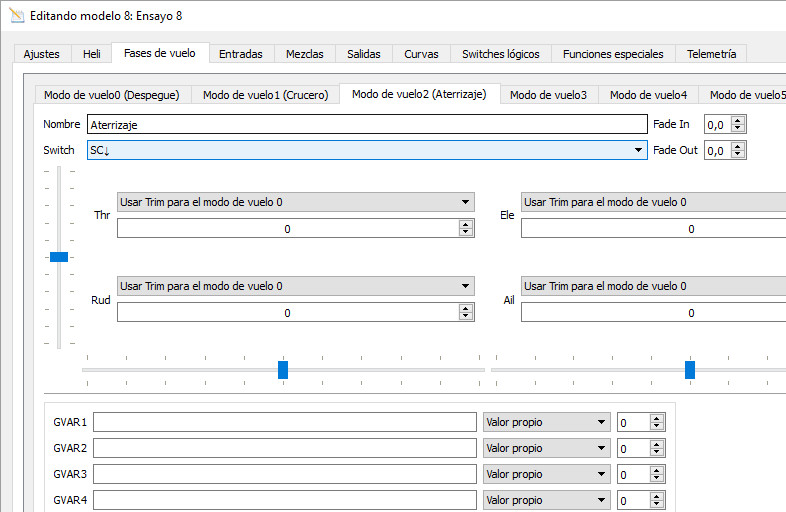Screen dimensions: 786x512
Task: Decrease the Fade Out value with down arrow
Action: 738,155
